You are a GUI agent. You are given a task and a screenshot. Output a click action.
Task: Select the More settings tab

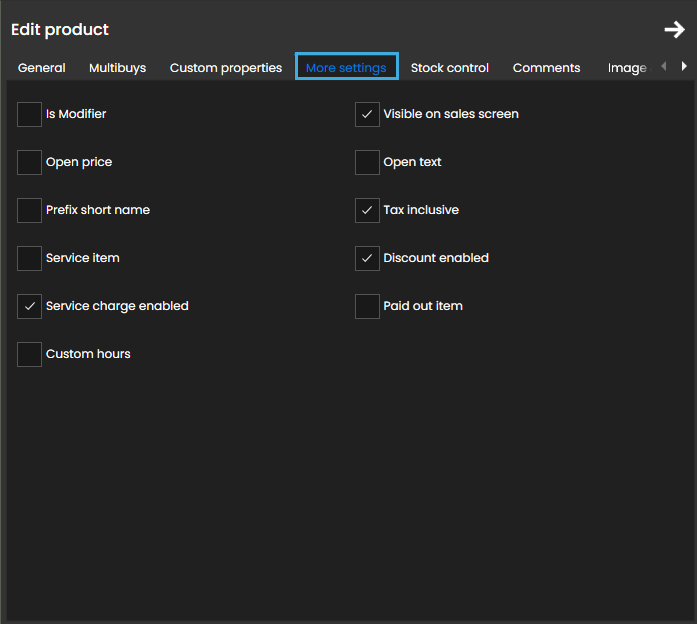point(346,68)
